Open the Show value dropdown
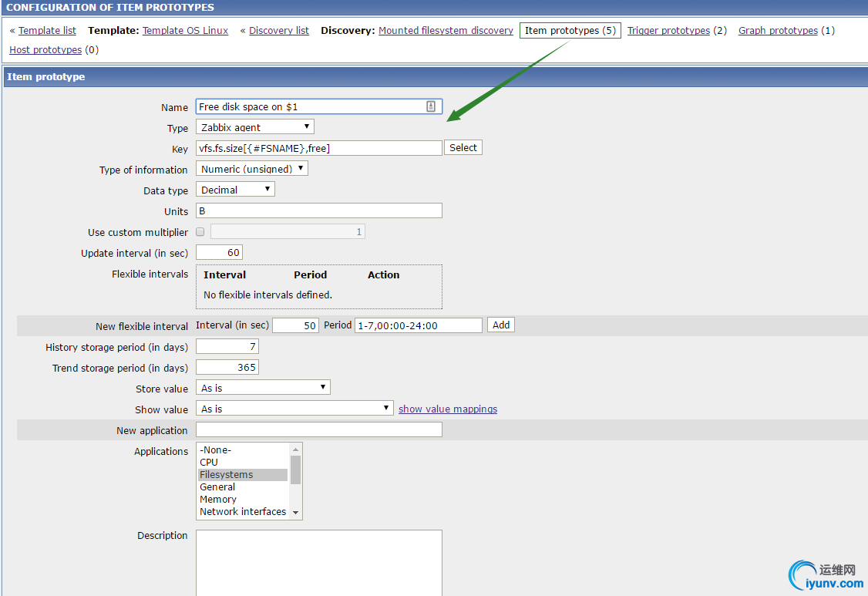This screenshot has height=596, width=868. coord(294,409)
